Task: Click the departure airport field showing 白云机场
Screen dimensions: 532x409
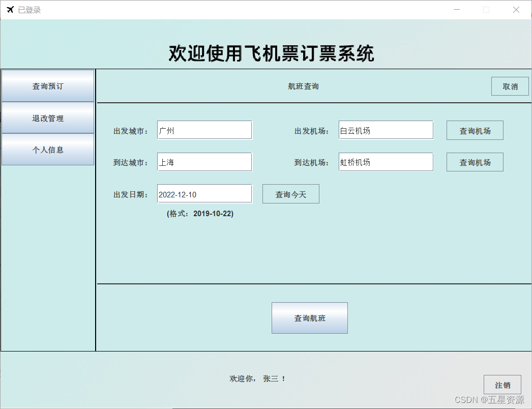Action: [x=385, y=130]
